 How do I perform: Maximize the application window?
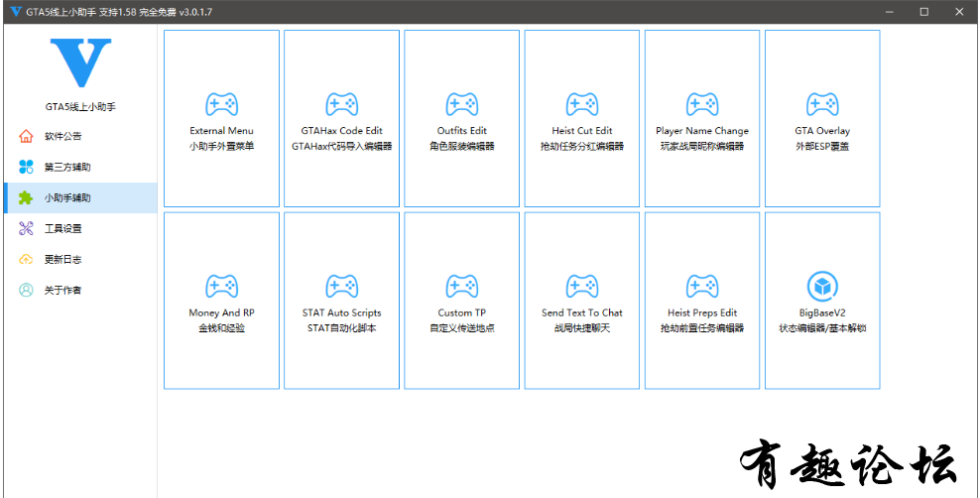point(923,11)
